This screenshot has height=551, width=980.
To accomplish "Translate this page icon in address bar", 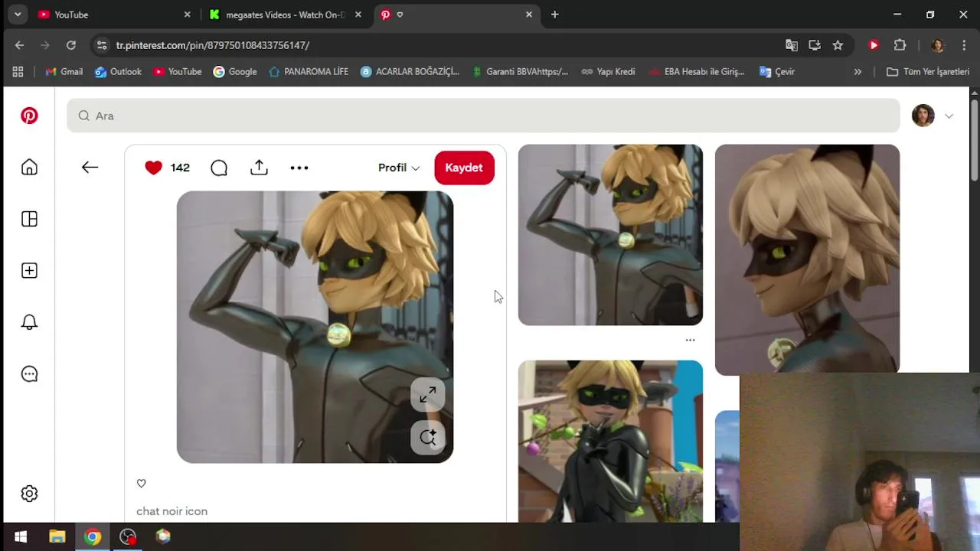I will (792, 45).
